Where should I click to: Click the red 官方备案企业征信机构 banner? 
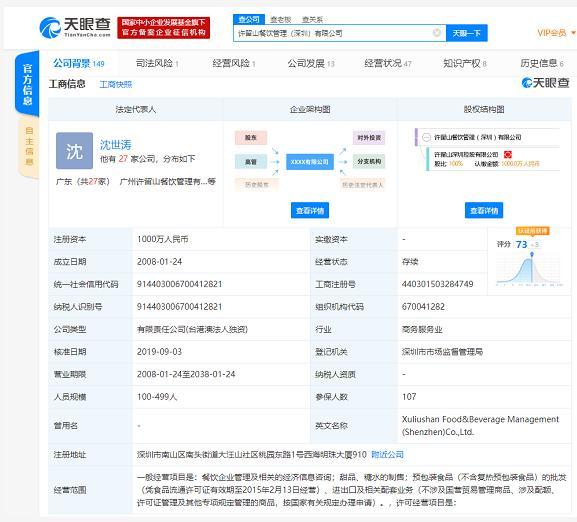[164, 28]
